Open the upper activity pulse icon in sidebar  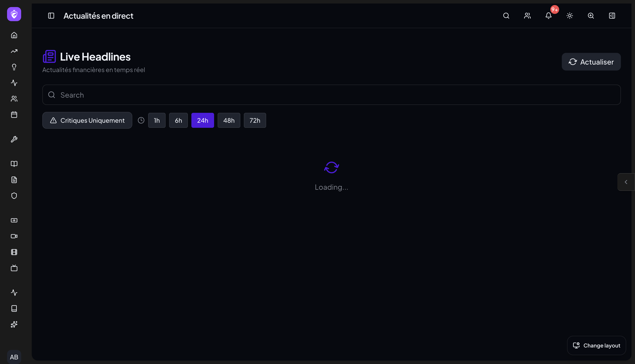coord(14,83)
